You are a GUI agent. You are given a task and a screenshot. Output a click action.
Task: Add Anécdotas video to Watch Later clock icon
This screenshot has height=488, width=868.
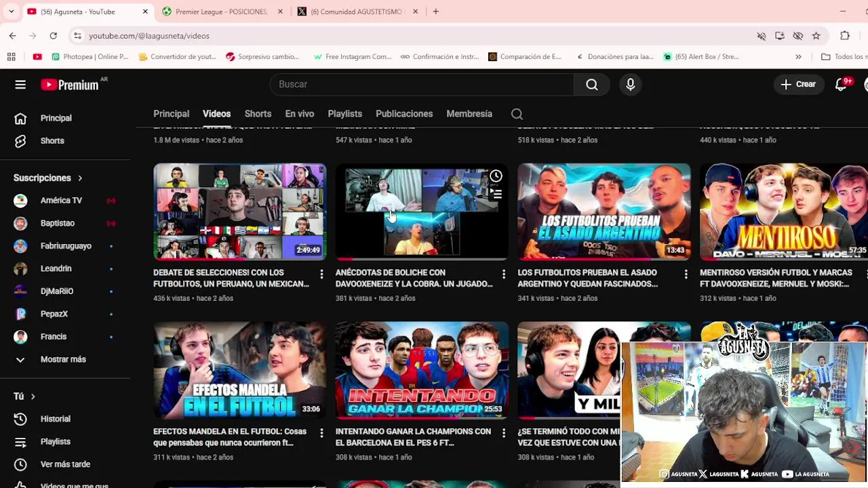pyautogui.click(x=496, y=176)
